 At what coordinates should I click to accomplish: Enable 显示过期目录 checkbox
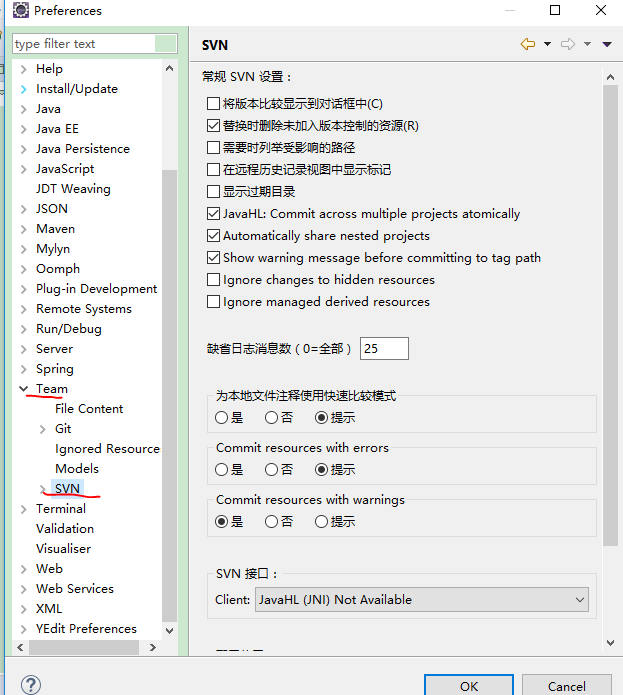(213, 191)
